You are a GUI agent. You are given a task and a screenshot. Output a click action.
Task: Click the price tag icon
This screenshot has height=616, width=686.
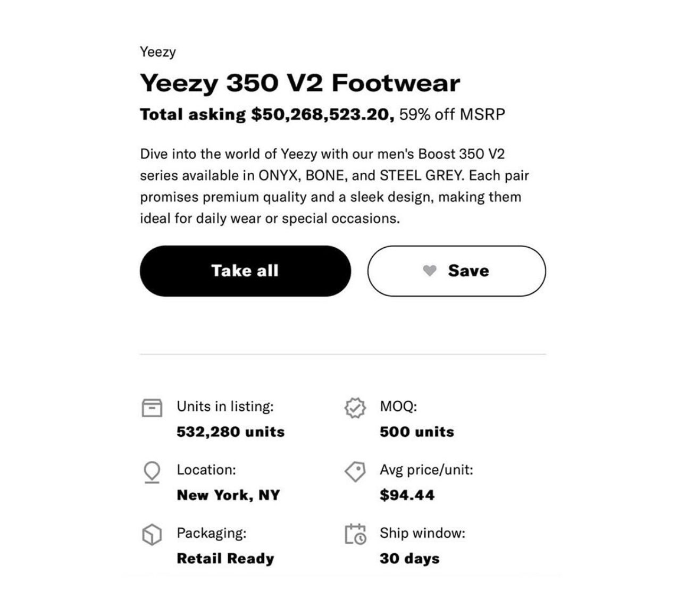tap(355, 471)
